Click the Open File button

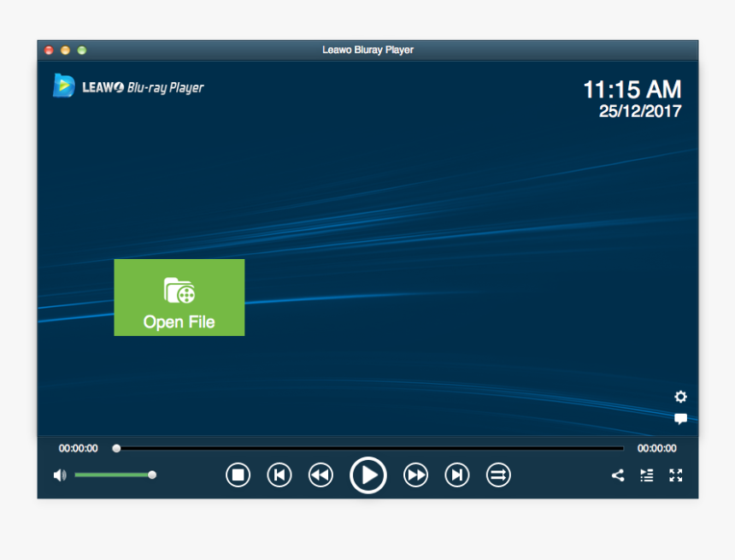[179, 297]
